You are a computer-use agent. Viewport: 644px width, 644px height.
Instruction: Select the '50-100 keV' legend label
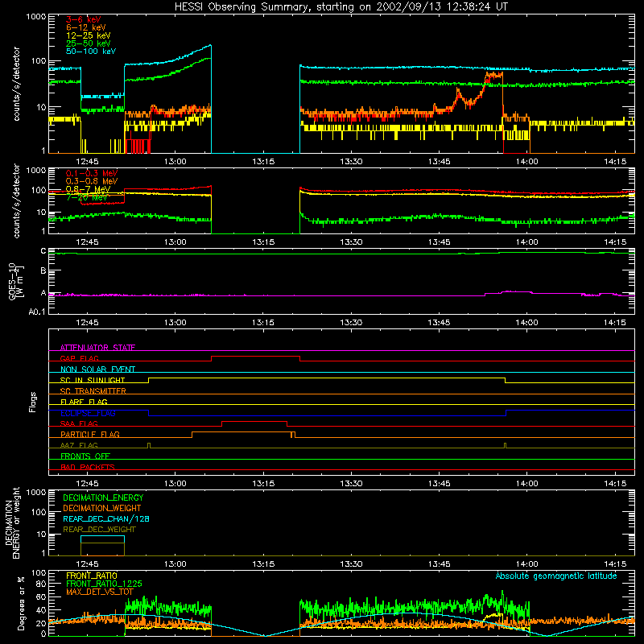[91, 52]
